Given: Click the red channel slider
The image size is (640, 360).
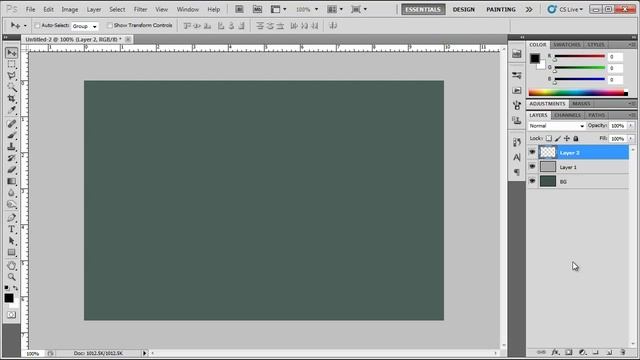Looking at the screenshot, I should (580, 56).
